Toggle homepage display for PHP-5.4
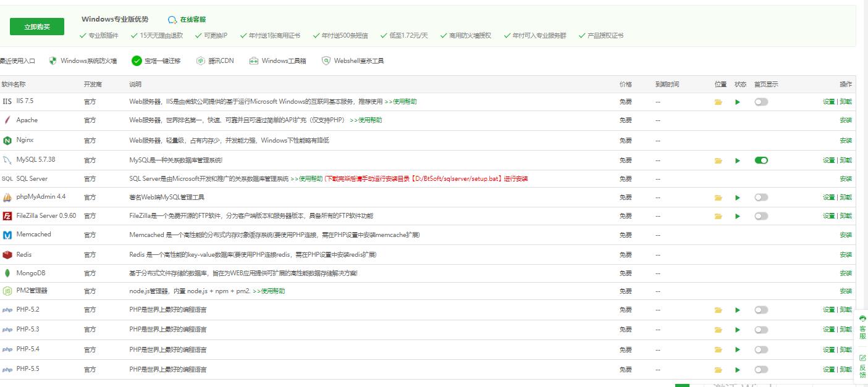The height and width of the screenshot is (387, 868). click(x=761, y=349)
